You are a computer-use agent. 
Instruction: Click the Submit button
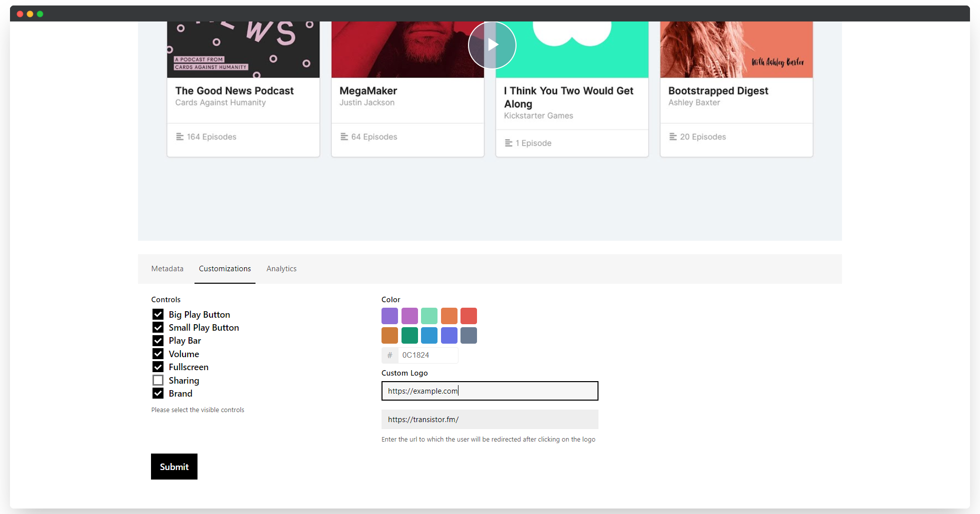(174, 467)
